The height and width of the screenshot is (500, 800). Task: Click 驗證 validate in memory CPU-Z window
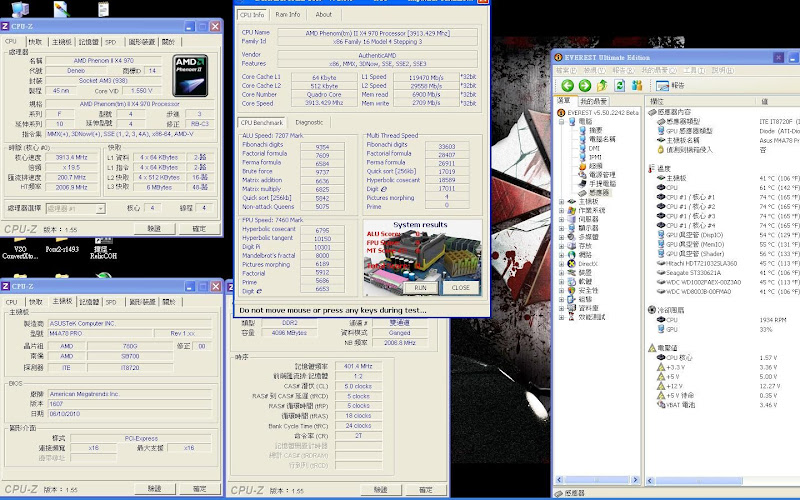coord(381,490)
